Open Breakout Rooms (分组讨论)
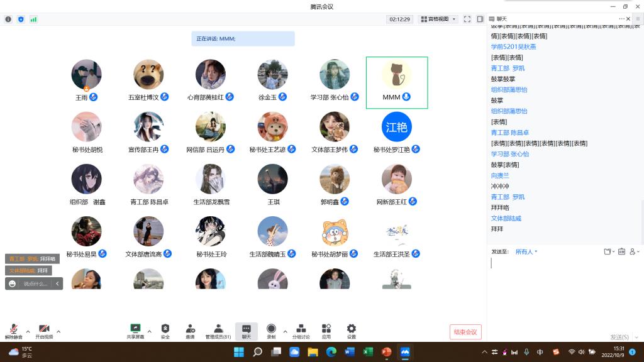Viewport: 644px width, 362px height. coord(301,329)
